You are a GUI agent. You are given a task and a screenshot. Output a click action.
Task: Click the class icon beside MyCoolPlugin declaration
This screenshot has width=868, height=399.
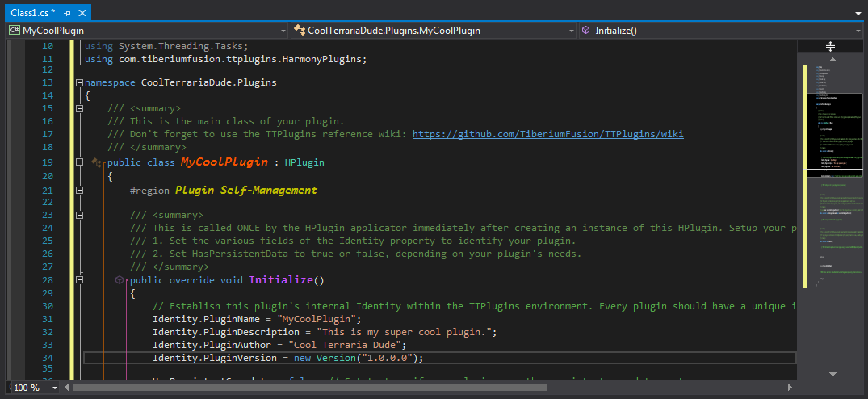(98, 163)
